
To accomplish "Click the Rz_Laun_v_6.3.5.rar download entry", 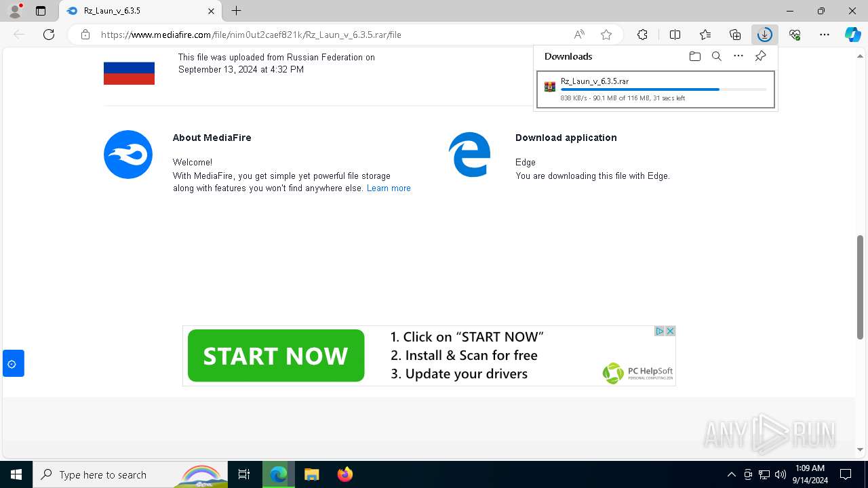I will [x=655, y=89].
